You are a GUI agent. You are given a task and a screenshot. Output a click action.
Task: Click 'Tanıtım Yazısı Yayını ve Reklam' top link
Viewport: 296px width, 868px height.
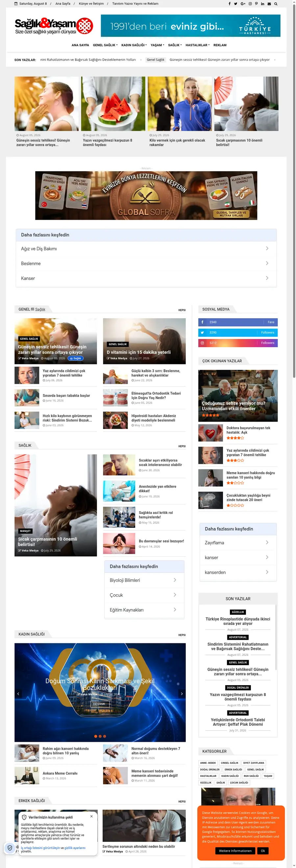135,4
